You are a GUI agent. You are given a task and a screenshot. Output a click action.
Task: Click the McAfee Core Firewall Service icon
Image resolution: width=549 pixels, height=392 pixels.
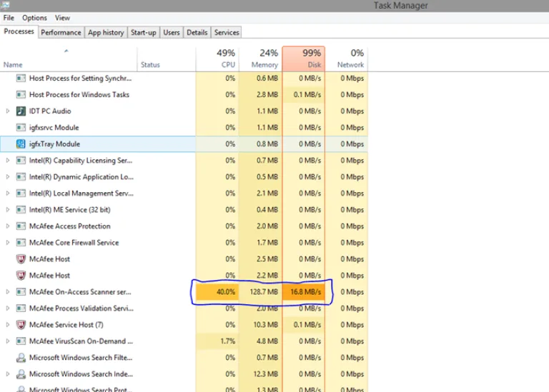(x=21, y=243)
